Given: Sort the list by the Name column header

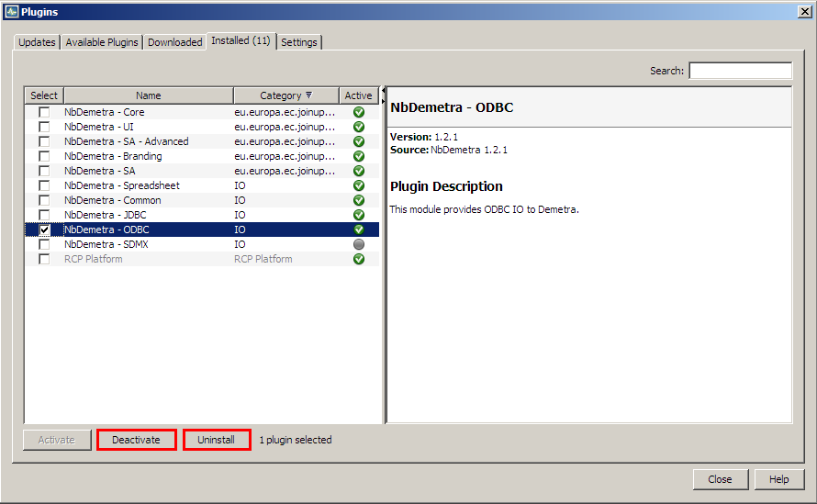Looking at the screenshot, I should pos(148,95).
